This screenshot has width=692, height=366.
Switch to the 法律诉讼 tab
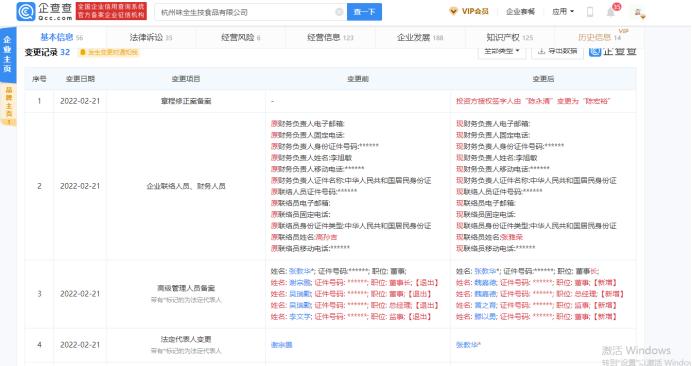click(150, 38)
